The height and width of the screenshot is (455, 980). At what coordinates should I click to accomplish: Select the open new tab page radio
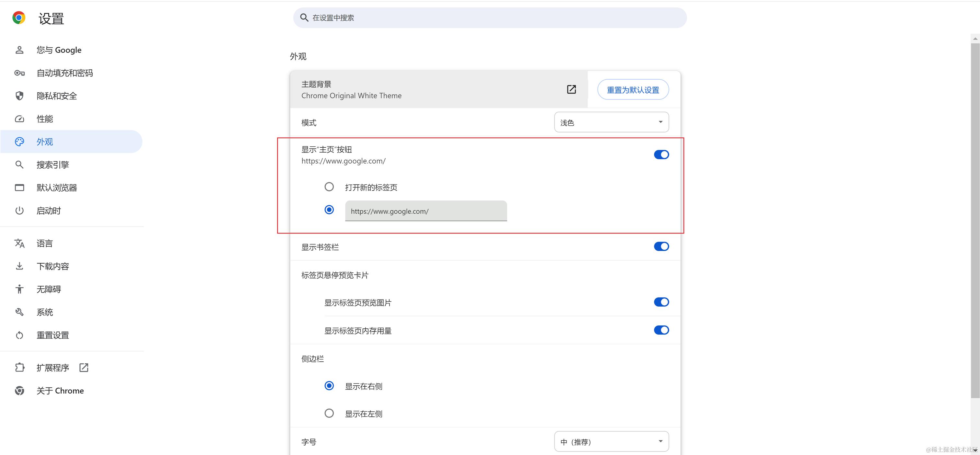[329, 187]
